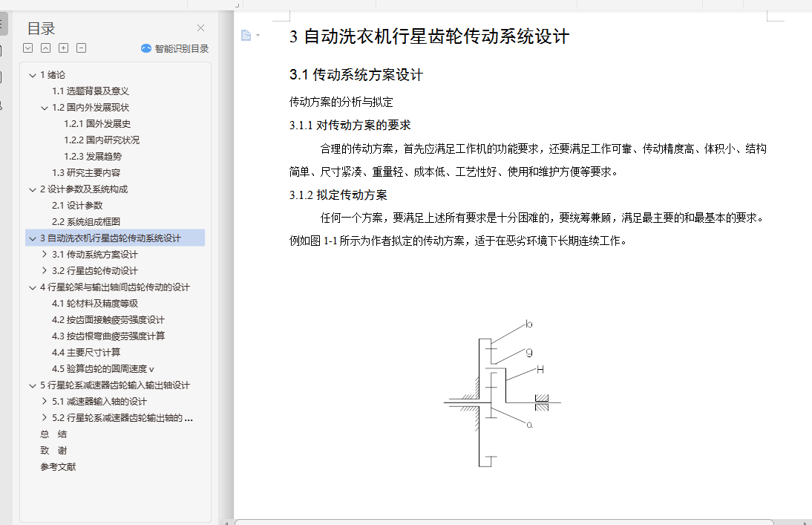Collapse the '2 设计参数及系统构成' node

pyautogui.click(x=33, y=189)
